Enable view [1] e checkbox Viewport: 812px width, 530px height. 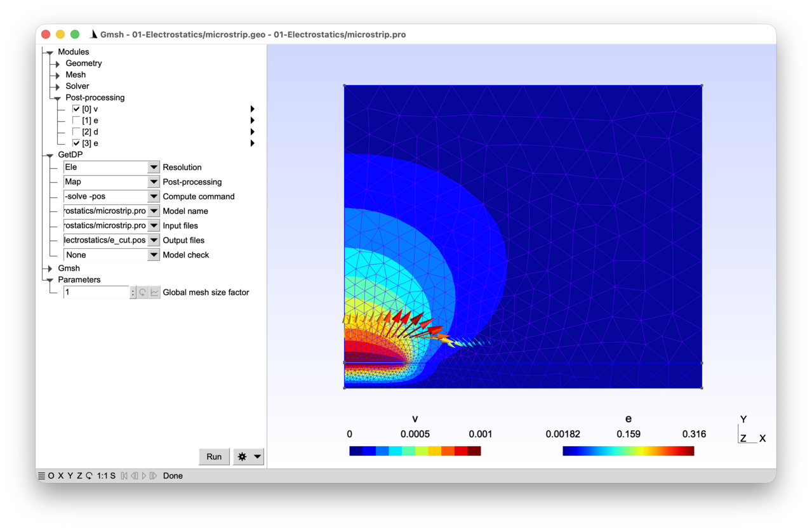click(x=76, y=121)
